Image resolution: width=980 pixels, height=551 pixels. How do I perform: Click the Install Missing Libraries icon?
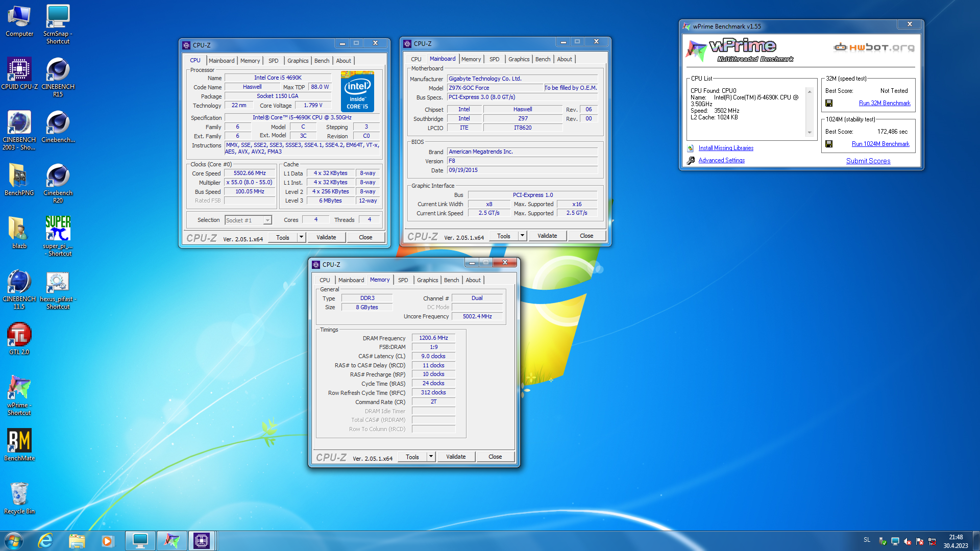(691, 148)
